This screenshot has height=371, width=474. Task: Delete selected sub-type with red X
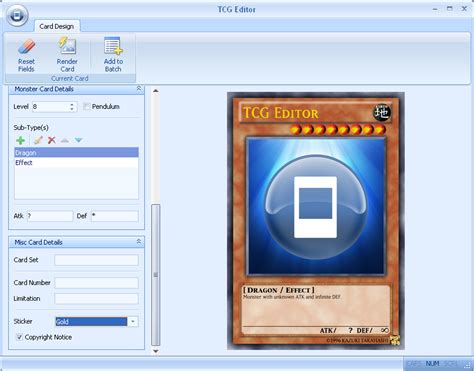52,140
